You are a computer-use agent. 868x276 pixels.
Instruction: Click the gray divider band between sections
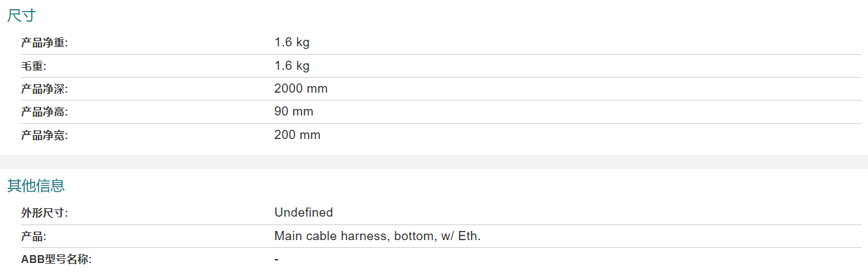[434, 162]
